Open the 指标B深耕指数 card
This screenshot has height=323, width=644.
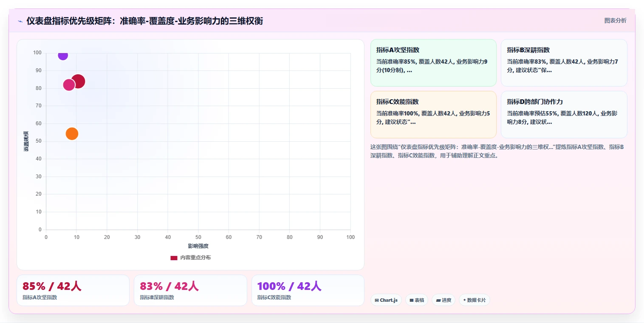pyautogui.click(x=564, y=63)
